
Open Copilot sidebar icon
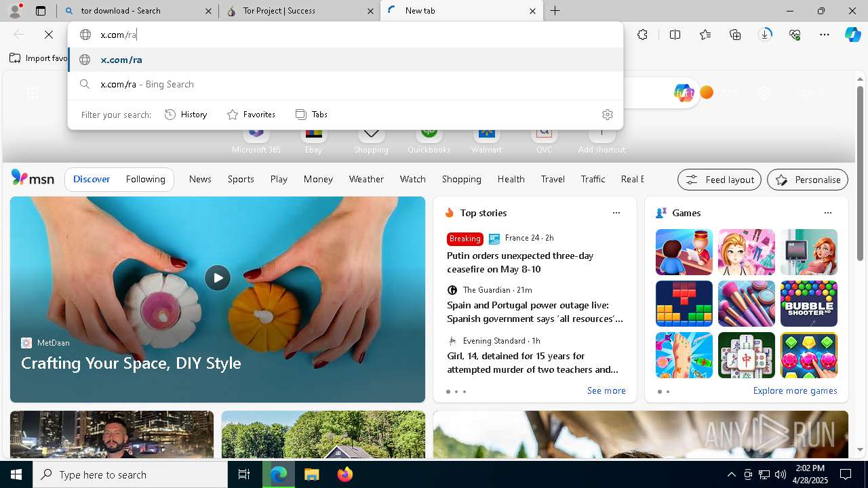(852, 35)
